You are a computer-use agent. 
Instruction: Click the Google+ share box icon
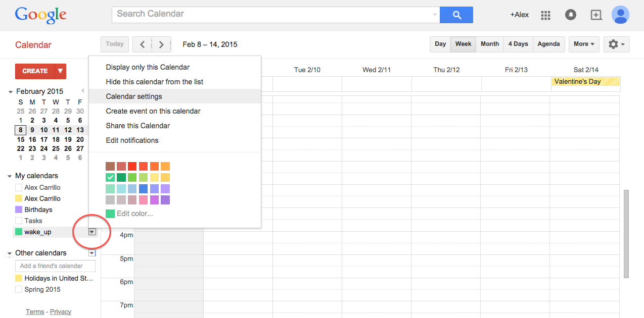(x=596, y=15)
